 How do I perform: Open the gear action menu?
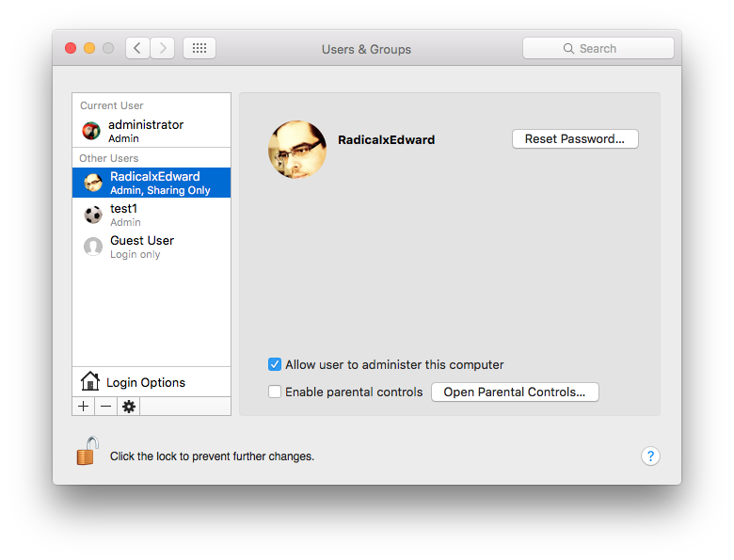click(x=129, y=406)
